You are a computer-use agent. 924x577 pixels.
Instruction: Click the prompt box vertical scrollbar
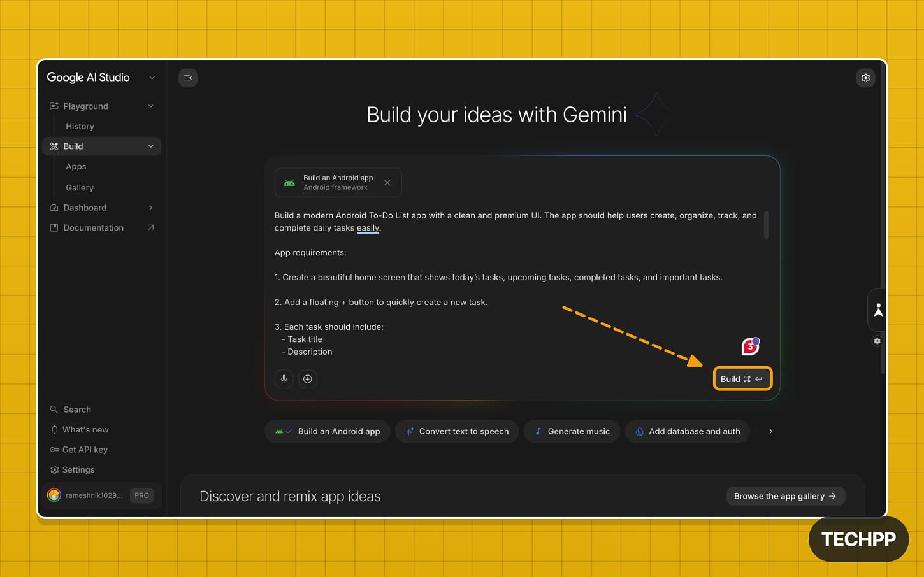coord(765,224)
